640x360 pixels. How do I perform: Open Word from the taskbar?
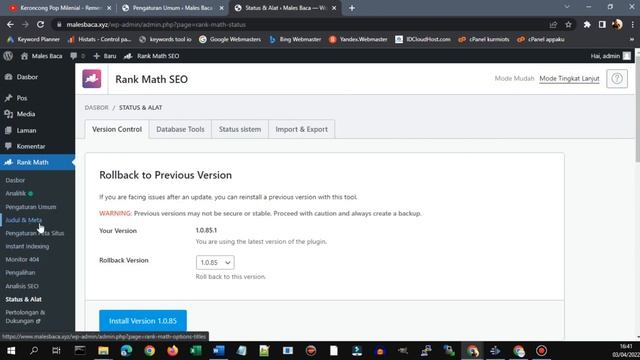(x=219, y=351)
